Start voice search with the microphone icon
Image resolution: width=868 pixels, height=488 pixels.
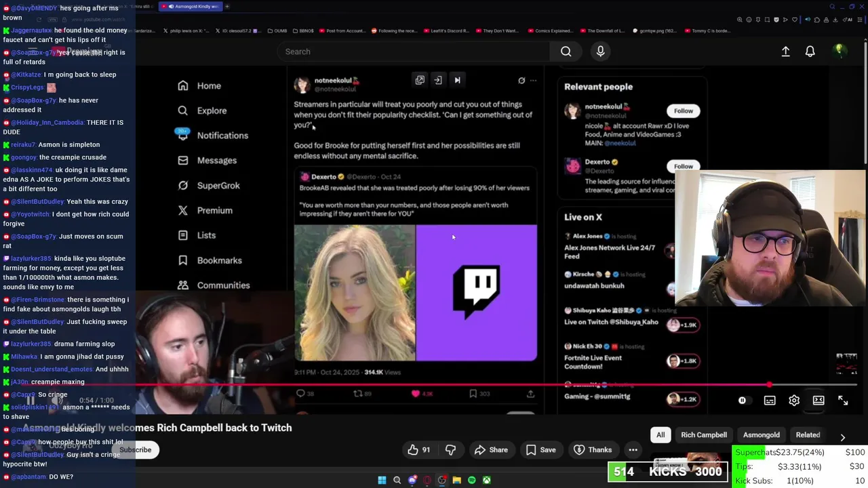point(600,52)
